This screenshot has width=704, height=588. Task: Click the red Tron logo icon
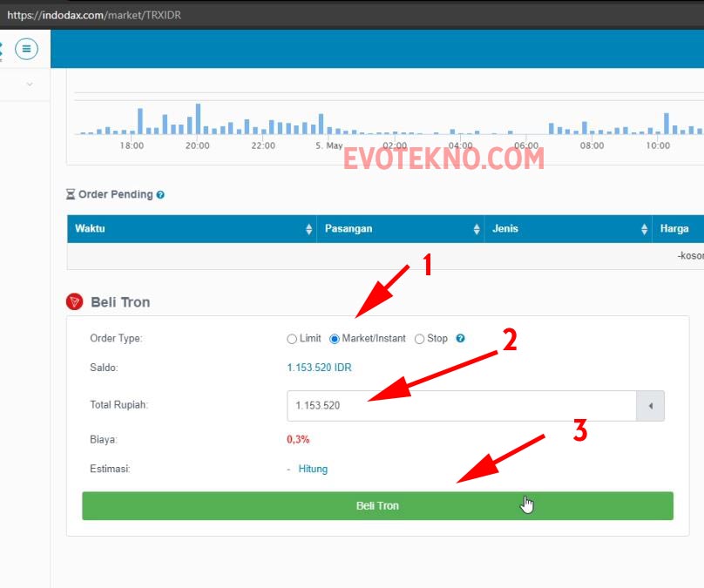(x=75, y=301)
